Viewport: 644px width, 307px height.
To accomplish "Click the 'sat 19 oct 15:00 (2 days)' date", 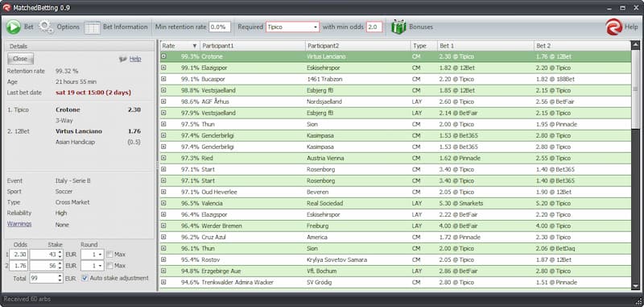I will pyautogui.click(x=93, y=93).
